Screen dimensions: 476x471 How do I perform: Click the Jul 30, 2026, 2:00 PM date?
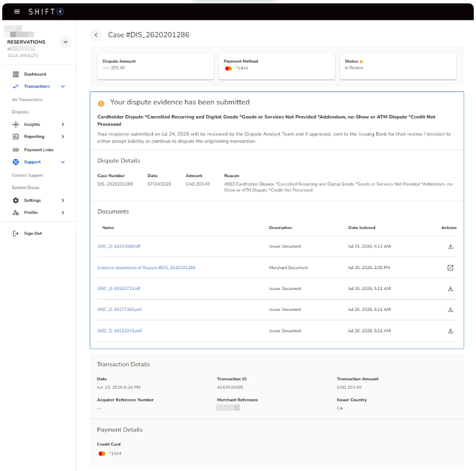click(x=369, y=267)
